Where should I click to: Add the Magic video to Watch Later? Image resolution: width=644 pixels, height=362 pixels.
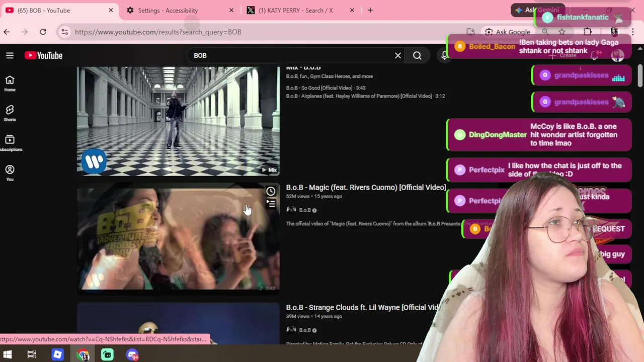coord(271,191)
